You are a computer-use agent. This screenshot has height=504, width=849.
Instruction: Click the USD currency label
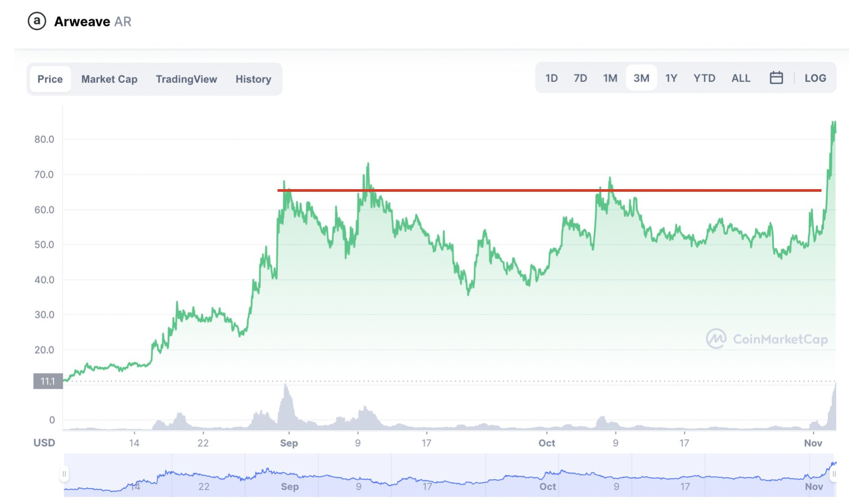point(44,443)
